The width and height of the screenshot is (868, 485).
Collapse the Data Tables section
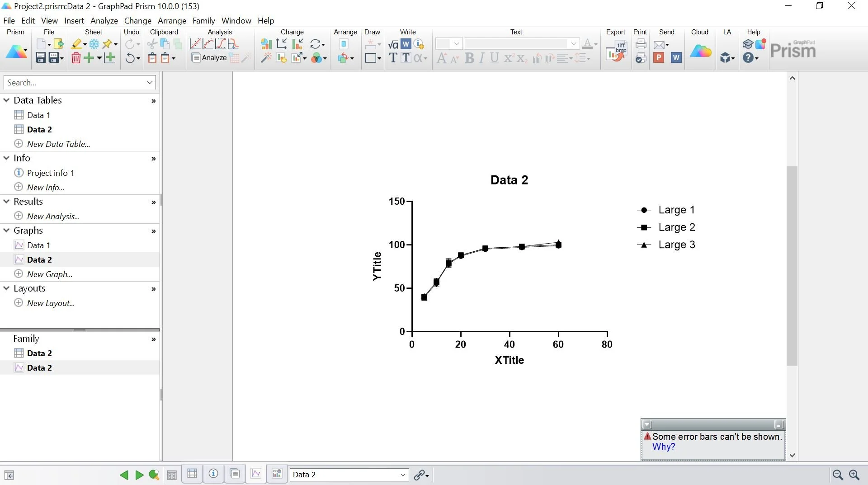point(6,100)
